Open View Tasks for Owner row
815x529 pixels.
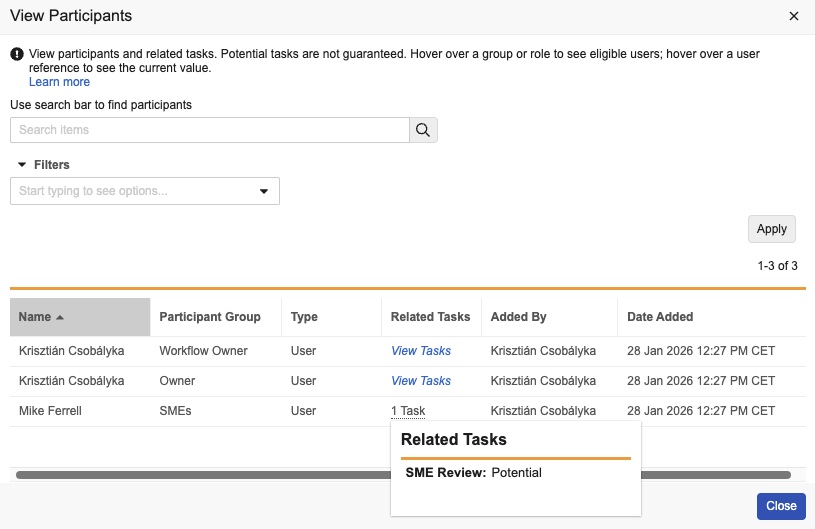tap(420, 381)
